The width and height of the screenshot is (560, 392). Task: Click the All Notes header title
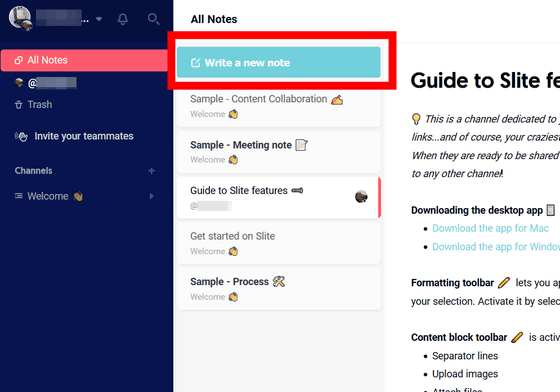pos(214,19)
